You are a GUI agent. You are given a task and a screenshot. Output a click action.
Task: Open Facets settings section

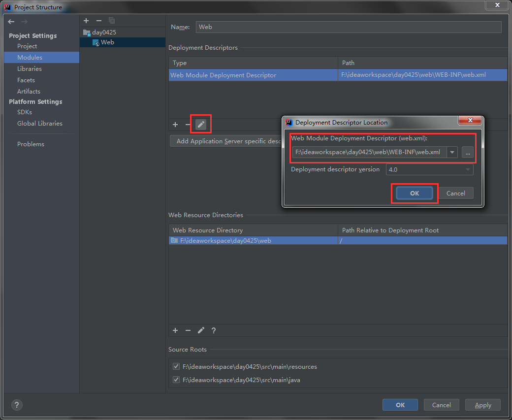point(26,80)
